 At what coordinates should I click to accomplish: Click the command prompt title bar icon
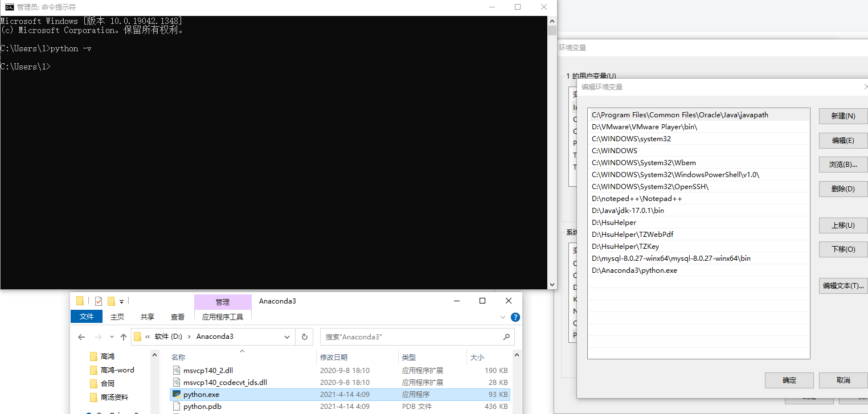tap(10, 7)
